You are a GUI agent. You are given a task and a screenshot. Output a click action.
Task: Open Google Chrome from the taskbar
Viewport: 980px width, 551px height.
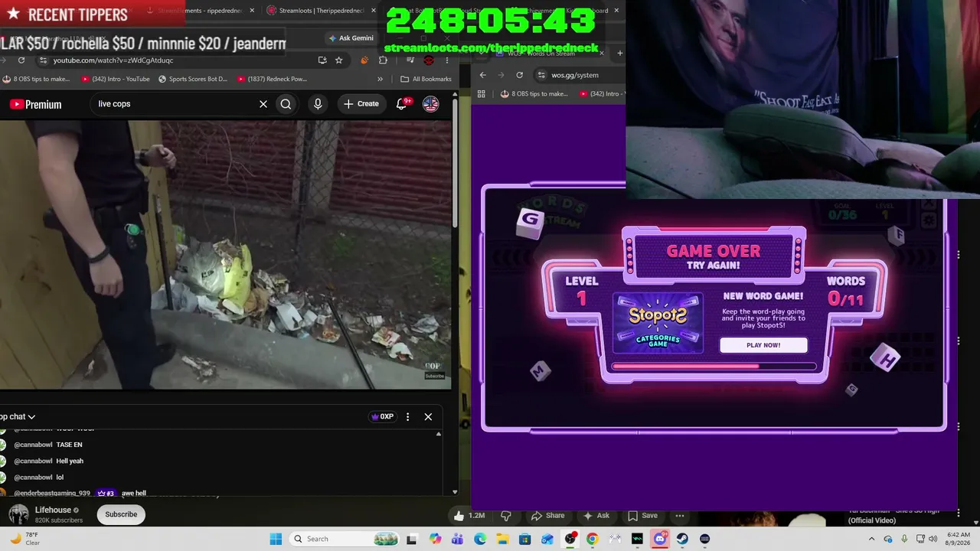point(592,539)
